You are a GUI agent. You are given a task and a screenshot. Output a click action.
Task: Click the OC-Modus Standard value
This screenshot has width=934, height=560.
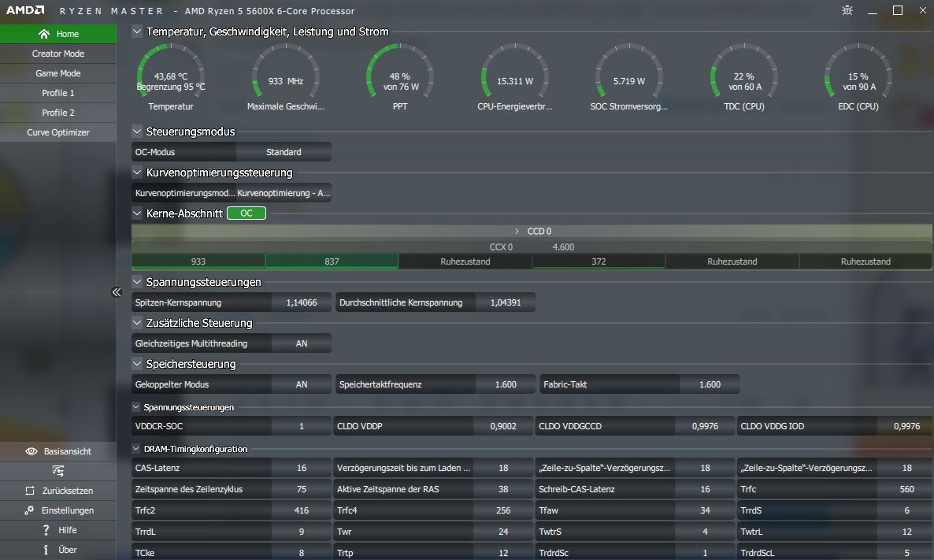tap(284, 152)
